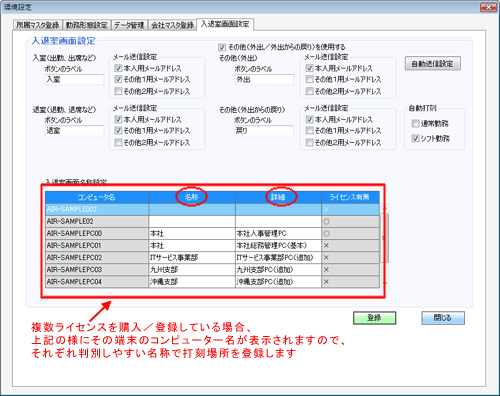Edit the 本社 name cell for AIR-SAMPLEPC00

pyautogui.click(x=192, y=233)
